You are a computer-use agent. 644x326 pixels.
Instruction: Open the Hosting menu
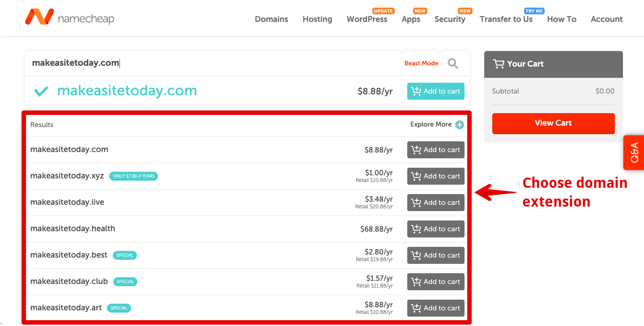[x=317, y=19]
